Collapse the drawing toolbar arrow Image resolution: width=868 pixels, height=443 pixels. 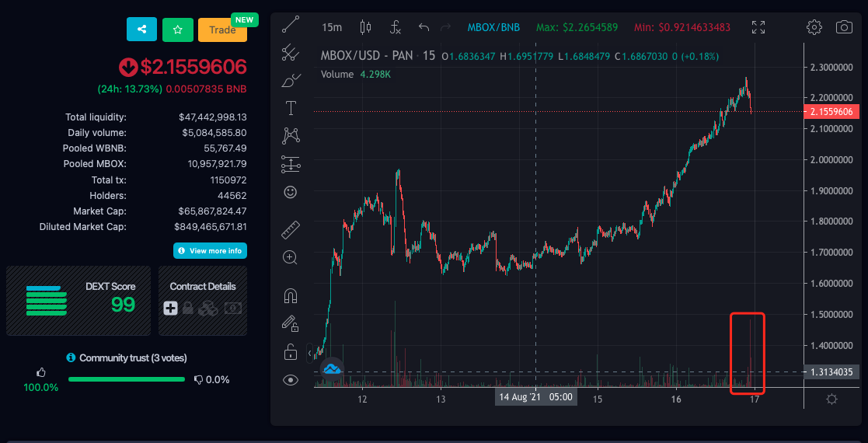coord(310,353)
